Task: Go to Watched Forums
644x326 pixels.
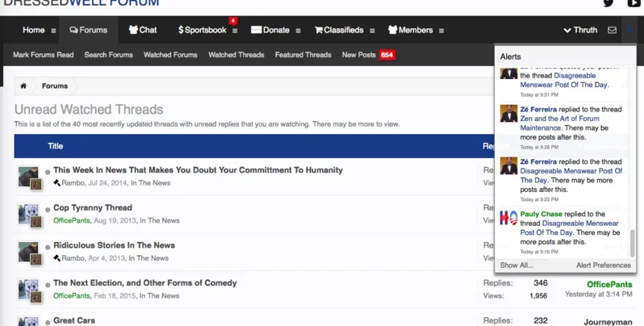Action: click(170, 55)
